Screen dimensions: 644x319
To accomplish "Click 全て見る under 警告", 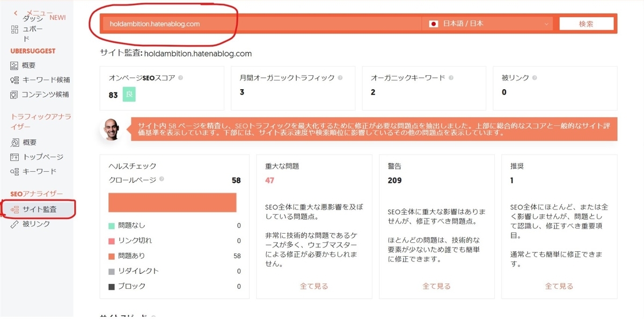I will (436, 286).
